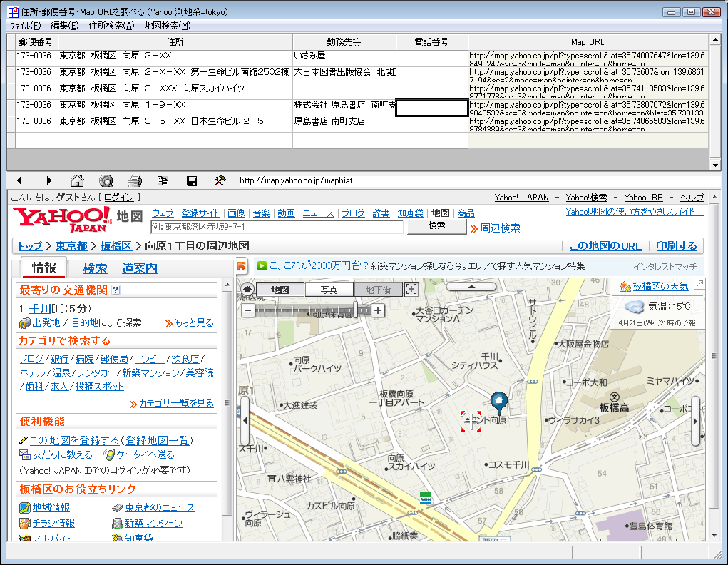
Task: Click the 板橋区 breadcrumb link
Action: tap(116, 246)
